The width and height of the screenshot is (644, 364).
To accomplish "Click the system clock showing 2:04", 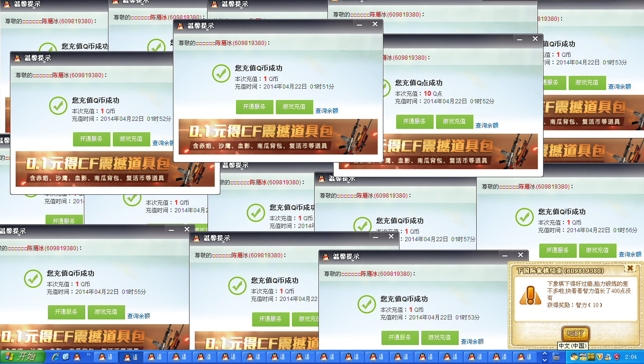I will [x=631, y=357].
